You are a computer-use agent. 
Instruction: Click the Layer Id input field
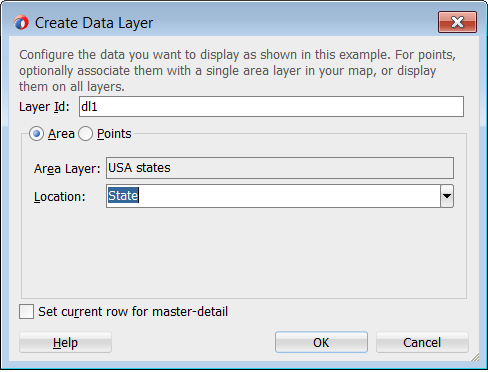pyautogui.click(x=271, y=107)
